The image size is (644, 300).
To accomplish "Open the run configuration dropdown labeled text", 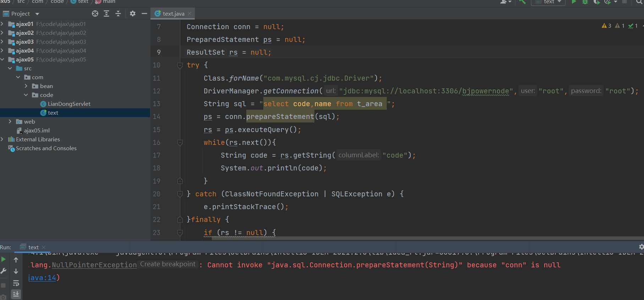I will point(548,2).
